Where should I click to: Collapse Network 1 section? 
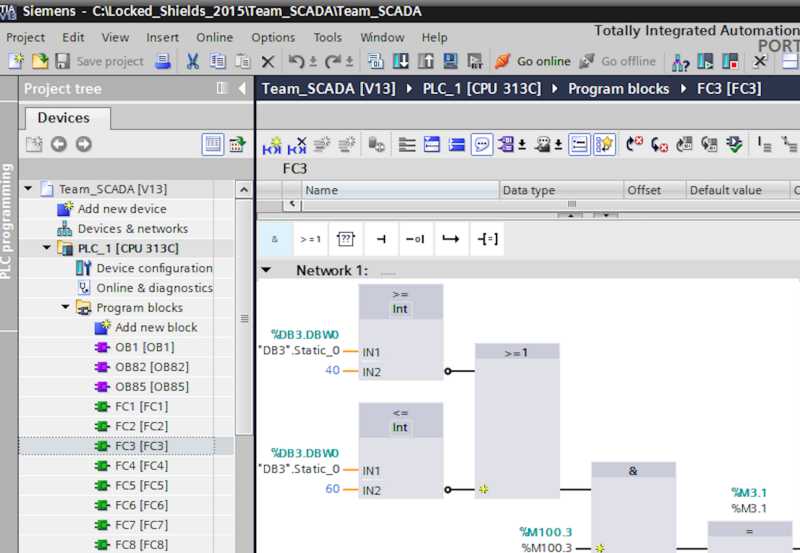(x=266, y=270)
